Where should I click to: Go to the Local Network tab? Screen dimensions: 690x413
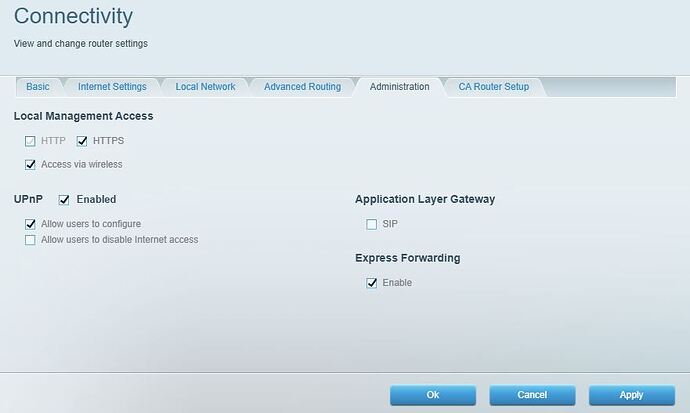coord(205,87)
